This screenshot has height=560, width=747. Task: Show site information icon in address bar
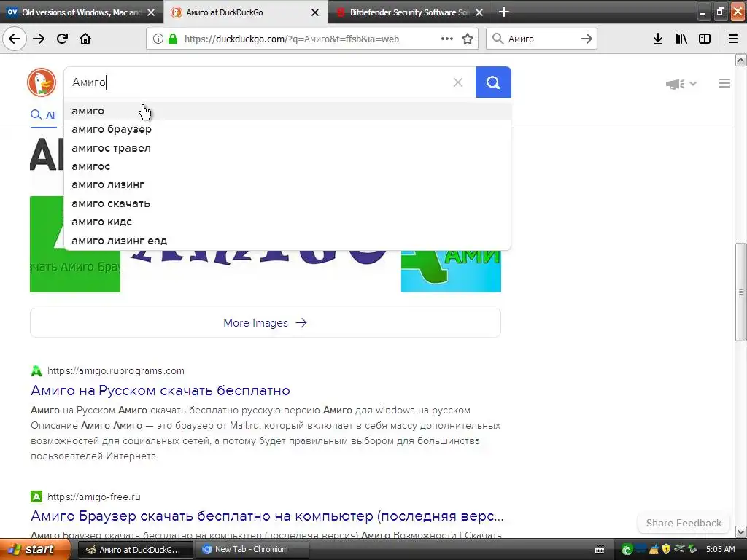pos(158,39)
